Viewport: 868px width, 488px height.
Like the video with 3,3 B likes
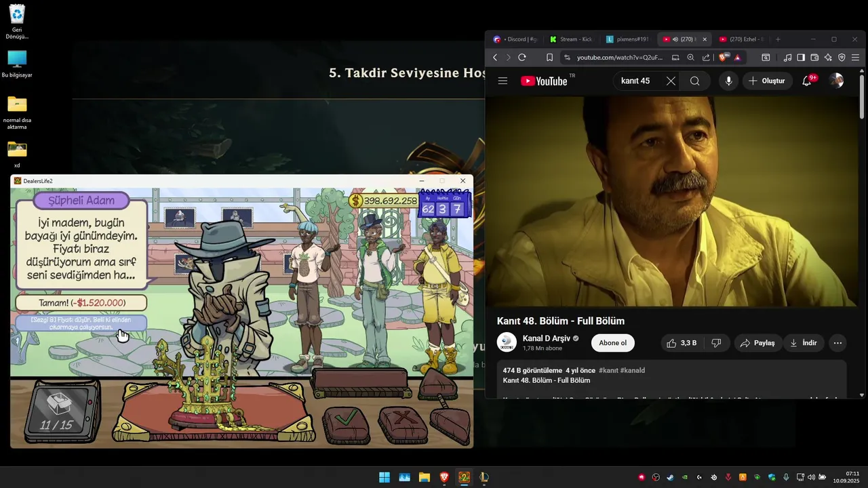682,343
